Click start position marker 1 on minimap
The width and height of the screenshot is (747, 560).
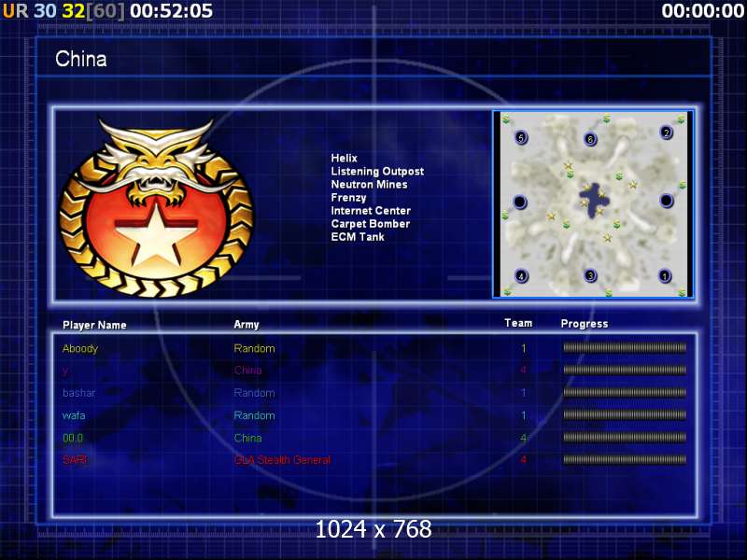point(665,275)
